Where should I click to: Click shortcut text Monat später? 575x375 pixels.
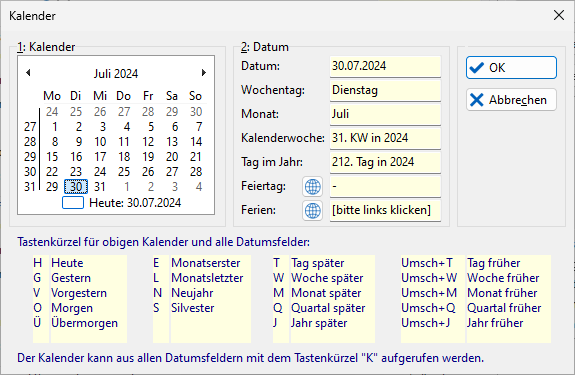tap(326, 293)
